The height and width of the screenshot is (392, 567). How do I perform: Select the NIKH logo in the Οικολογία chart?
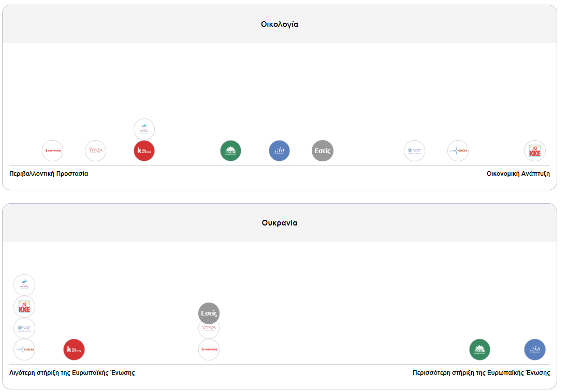click(x=458, y=151)
